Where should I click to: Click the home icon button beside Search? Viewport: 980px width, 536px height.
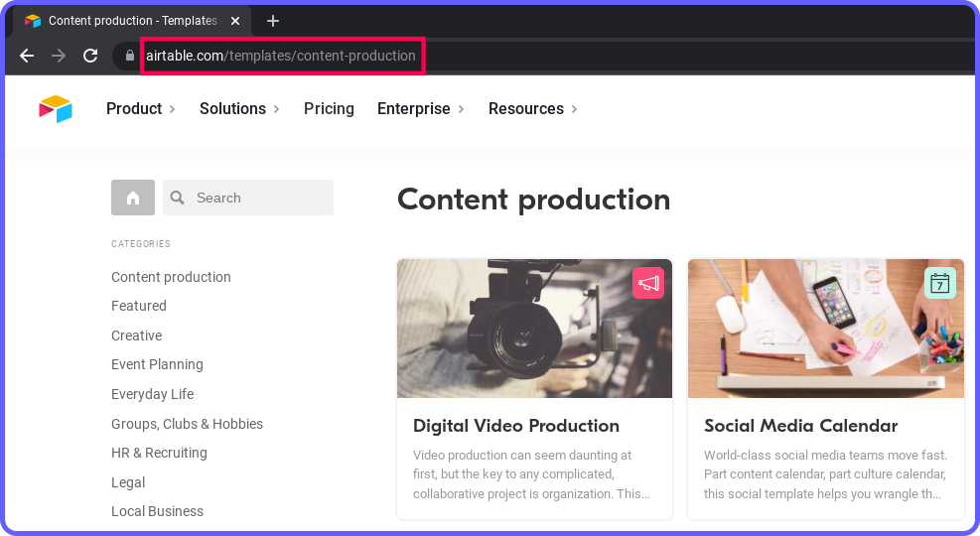click(133, 198)
